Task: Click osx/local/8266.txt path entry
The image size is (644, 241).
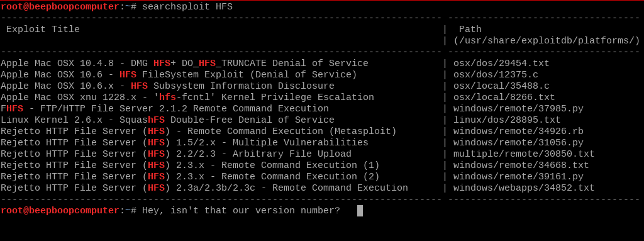Action: 504,98
